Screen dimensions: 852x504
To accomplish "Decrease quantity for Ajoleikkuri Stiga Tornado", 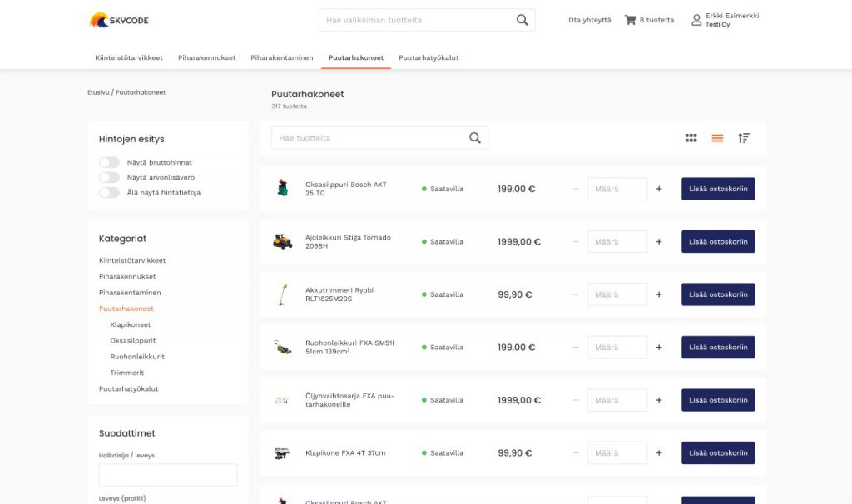I will [x=576, y=242].
